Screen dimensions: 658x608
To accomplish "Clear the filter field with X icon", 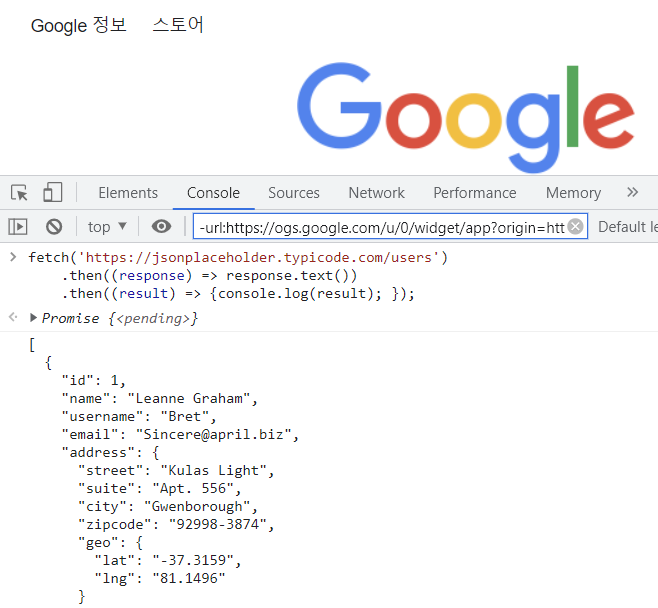I will [x=575, y=227].
